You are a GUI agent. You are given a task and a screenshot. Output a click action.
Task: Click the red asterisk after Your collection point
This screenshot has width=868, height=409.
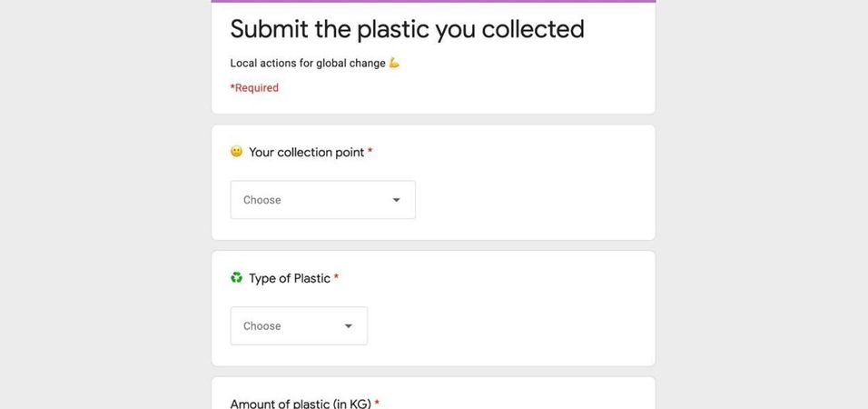[x=370, y=151]
